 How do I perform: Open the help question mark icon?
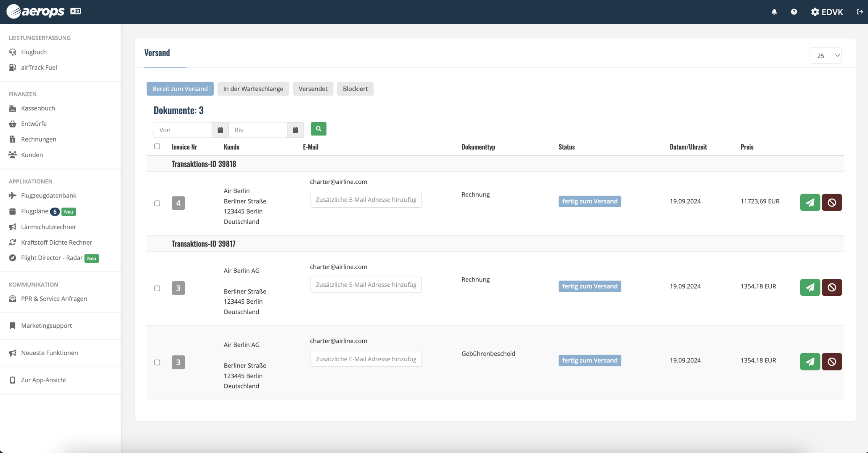(794, 12)
